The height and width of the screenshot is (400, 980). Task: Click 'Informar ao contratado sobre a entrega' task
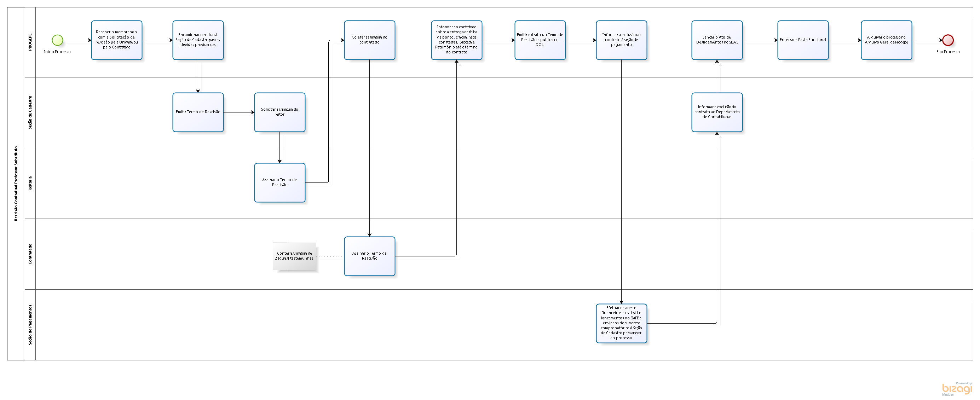point(456,40)
